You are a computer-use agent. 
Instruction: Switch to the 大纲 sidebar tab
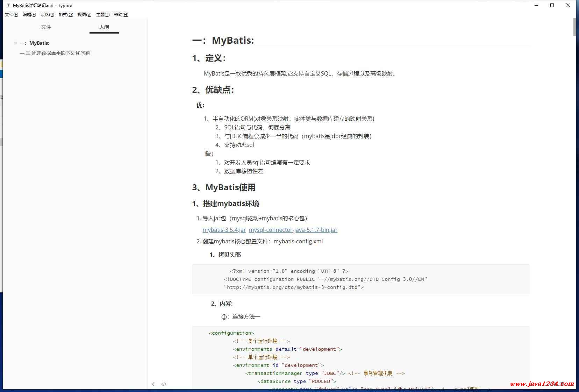104,27
